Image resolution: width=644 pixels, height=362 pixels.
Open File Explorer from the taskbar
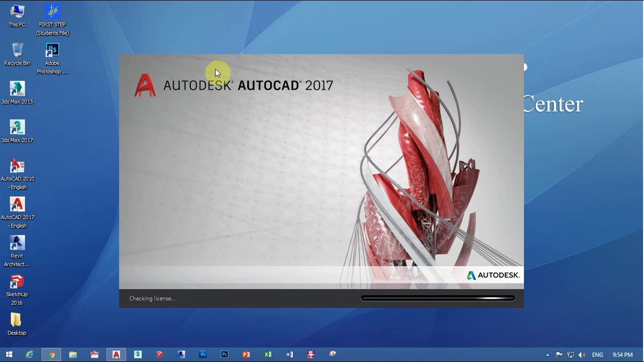tap(73, 354)
